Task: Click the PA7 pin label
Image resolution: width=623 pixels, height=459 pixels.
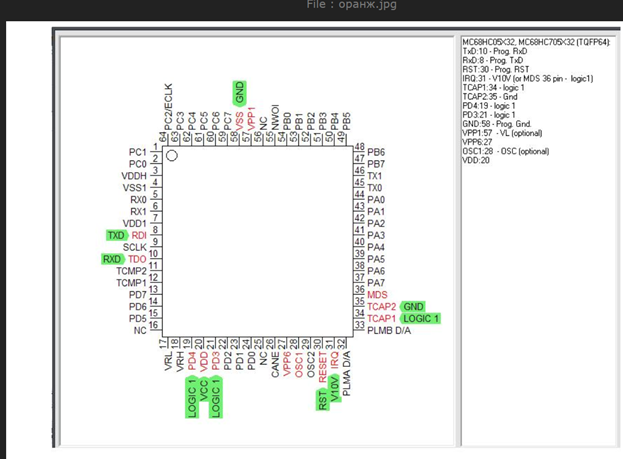Action: 376,283
